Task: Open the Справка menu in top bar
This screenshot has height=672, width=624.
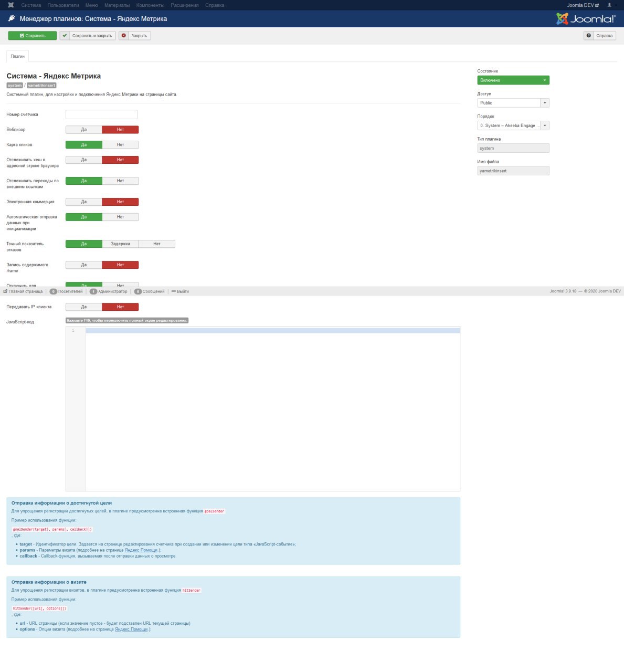Action: [215, 5]
